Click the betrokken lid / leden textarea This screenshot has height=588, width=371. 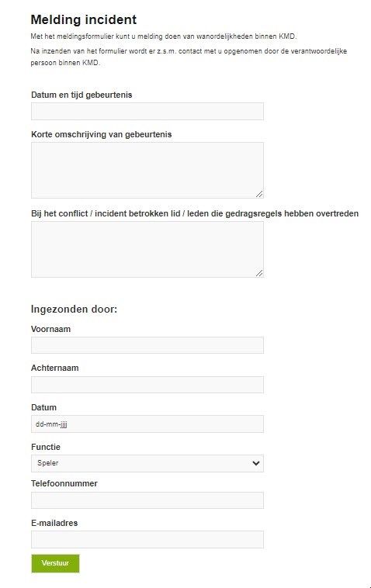pyautogui.click(x=147, y=249)
